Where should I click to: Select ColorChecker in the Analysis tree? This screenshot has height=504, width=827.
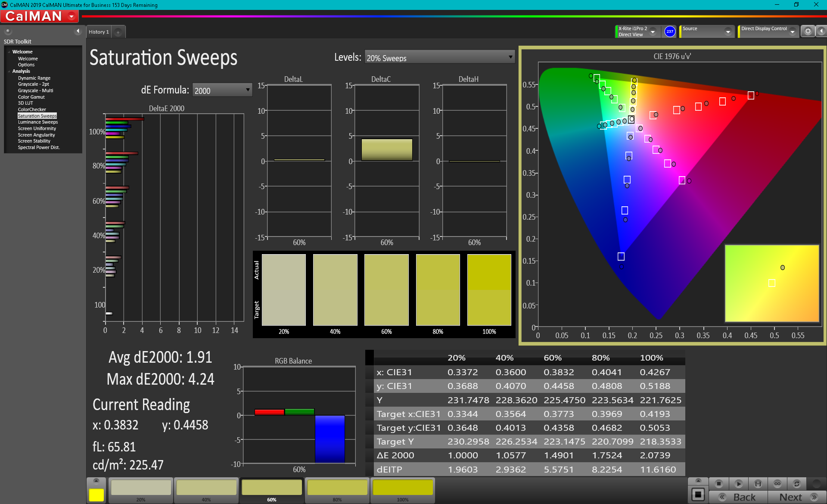pyautogui.click(x=32, y=109)
